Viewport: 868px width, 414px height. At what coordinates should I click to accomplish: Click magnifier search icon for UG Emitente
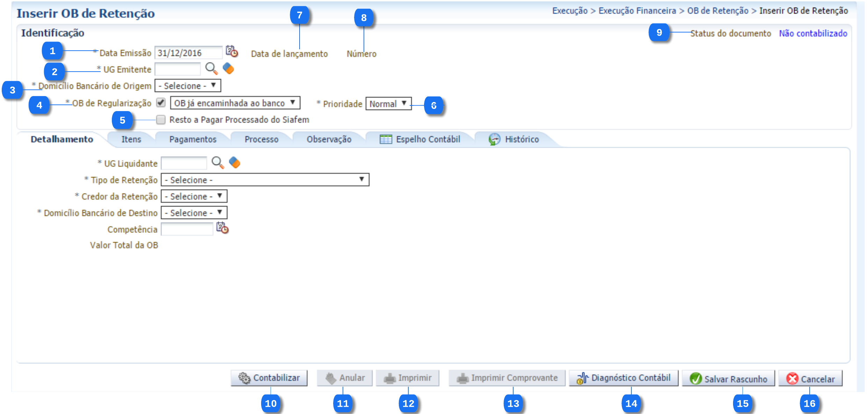click(211, 68)
